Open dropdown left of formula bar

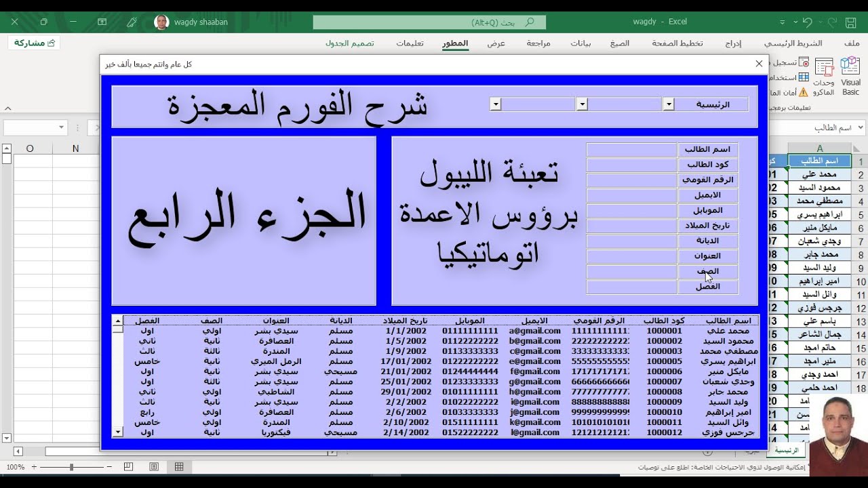[61, 127]
